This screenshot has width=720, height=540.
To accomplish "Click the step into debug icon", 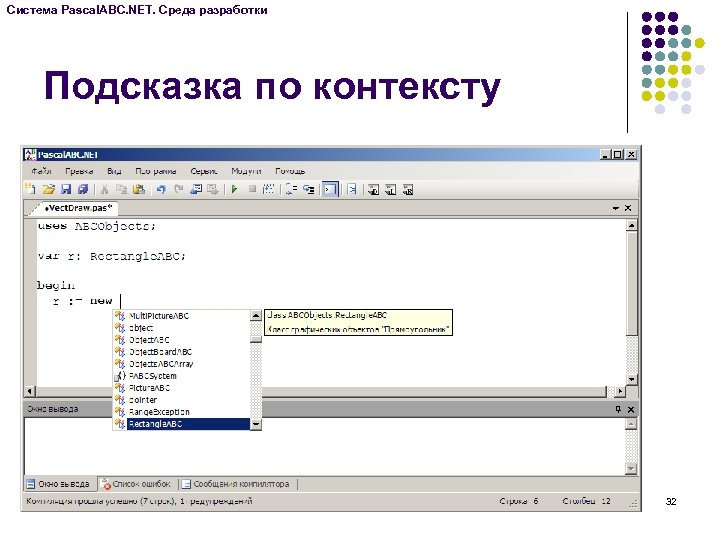I will 309,189.
